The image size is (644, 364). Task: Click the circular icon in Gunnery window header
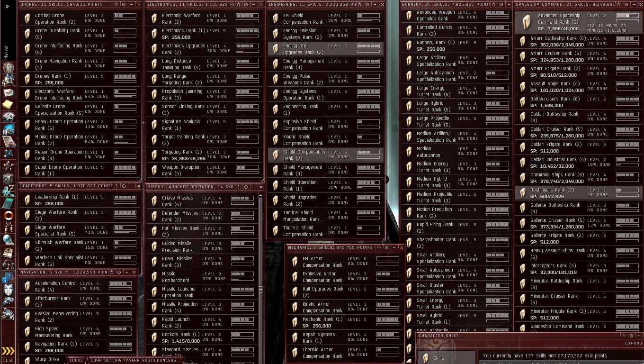coord(501,4)
